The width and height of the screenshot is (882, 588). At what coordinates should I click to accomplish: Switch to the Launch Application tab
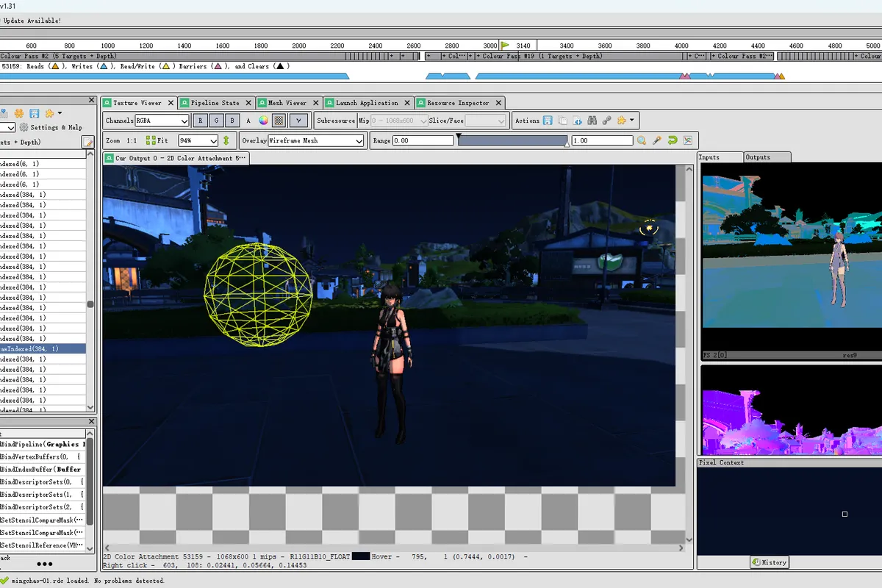pos(367,103)
